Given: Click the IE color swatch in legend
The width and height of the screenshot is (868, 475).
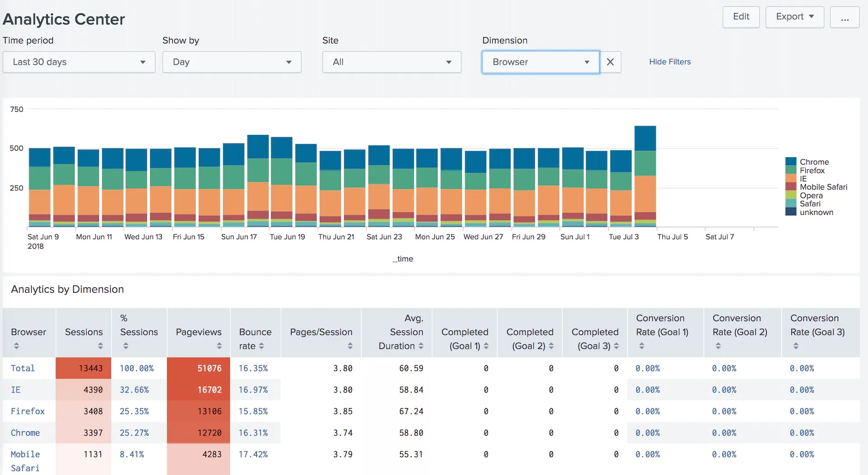Looking at the screenshot, I should point(791,179).
